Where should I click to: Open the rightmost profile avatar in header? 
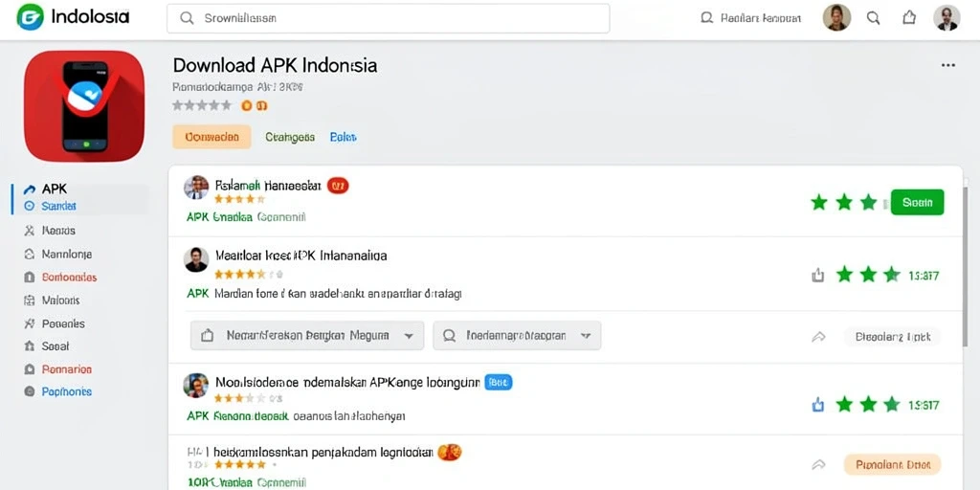coord(947,18)
